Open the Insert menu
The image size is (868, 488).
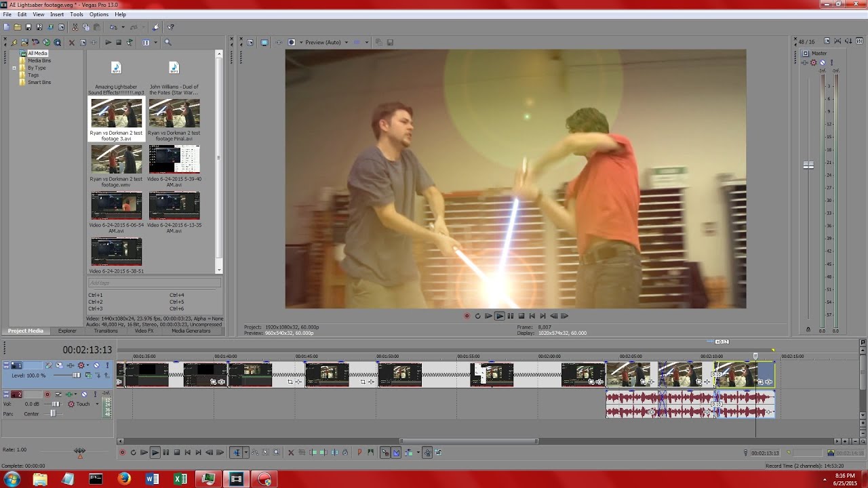point(57,14)
